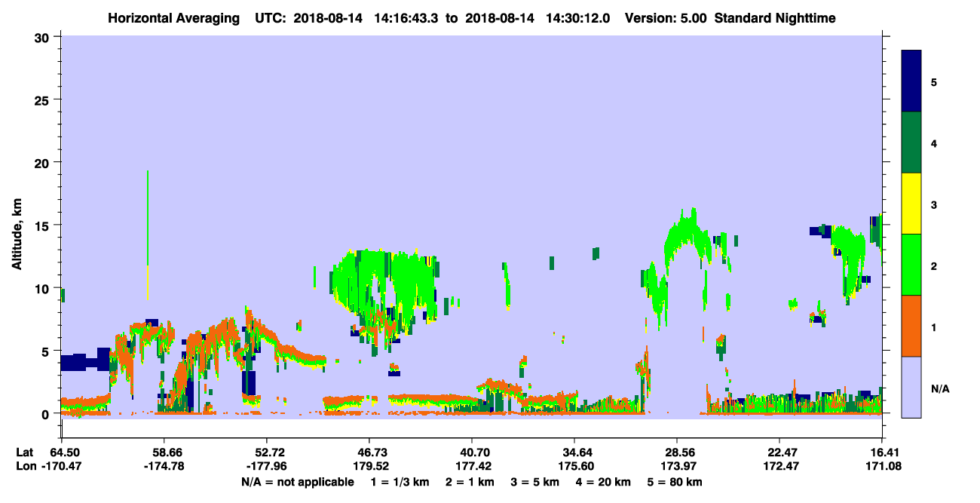Click longitude value -174.78

click(164, 467)
